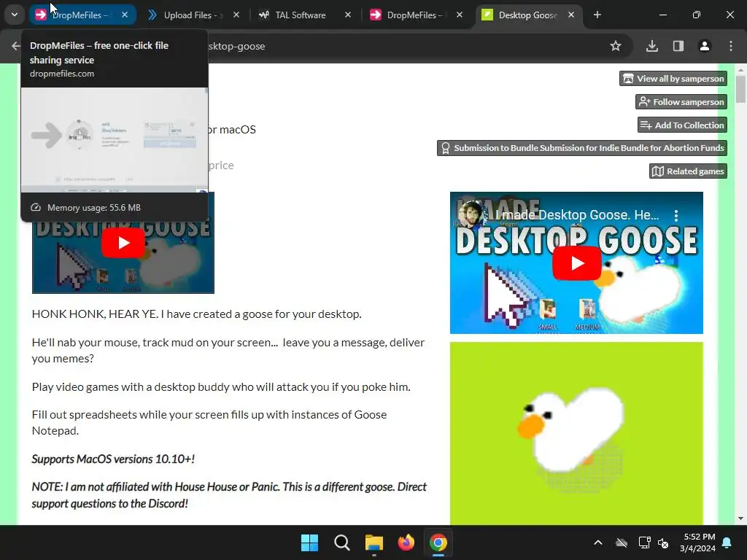The width and height of the screenshot is (747, 560).
Task: Click the YouTube channel avatar in the embed
Action: point(472,215)
